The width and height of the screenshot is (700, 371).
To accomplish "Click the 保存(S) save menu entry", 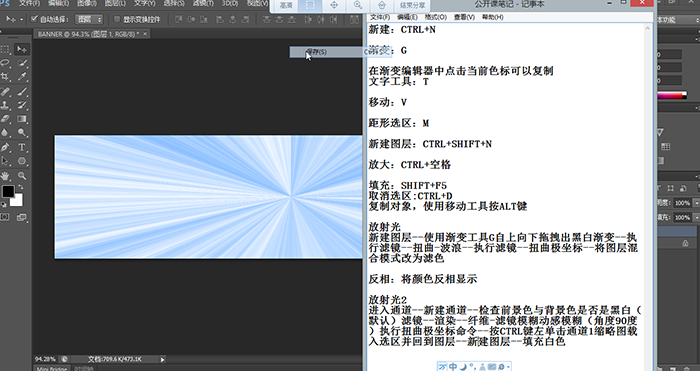I will tap(341, 52).
